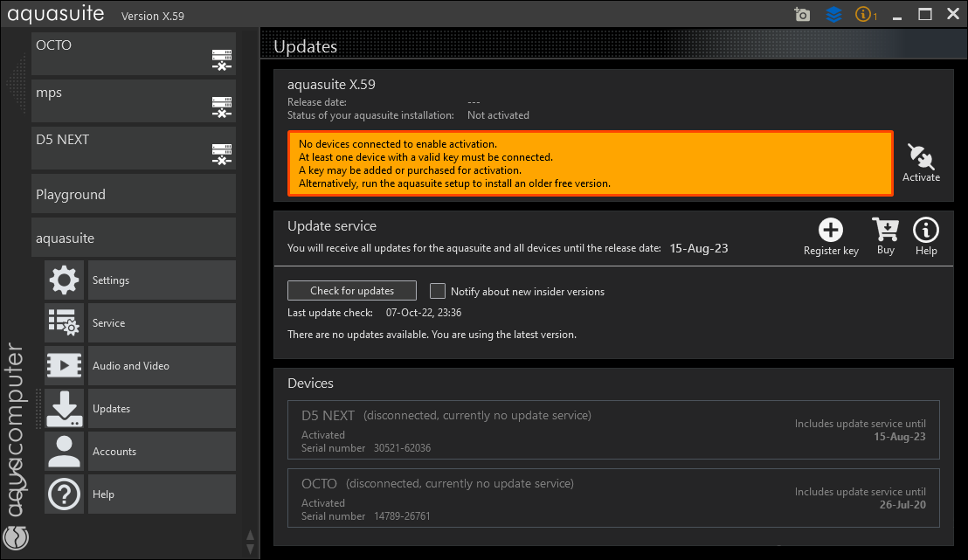Open the Updates menu item

click(162, 408)
